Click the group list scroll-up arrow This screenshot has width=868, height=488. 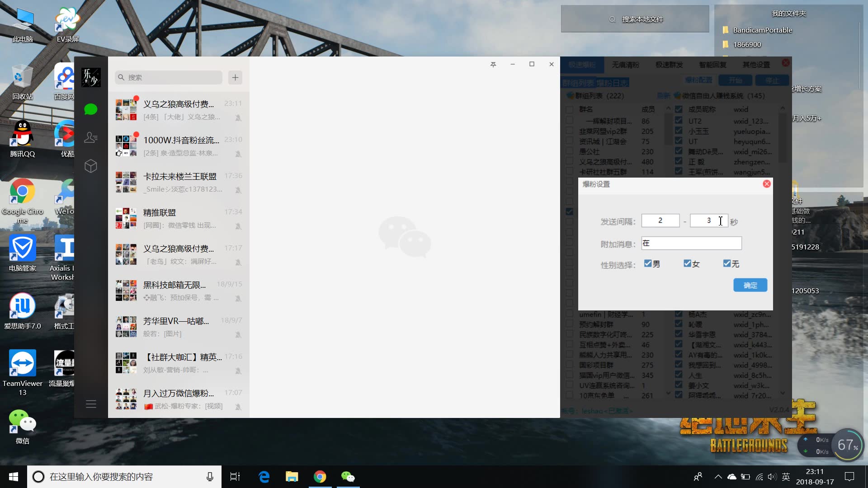click(668, 109)
